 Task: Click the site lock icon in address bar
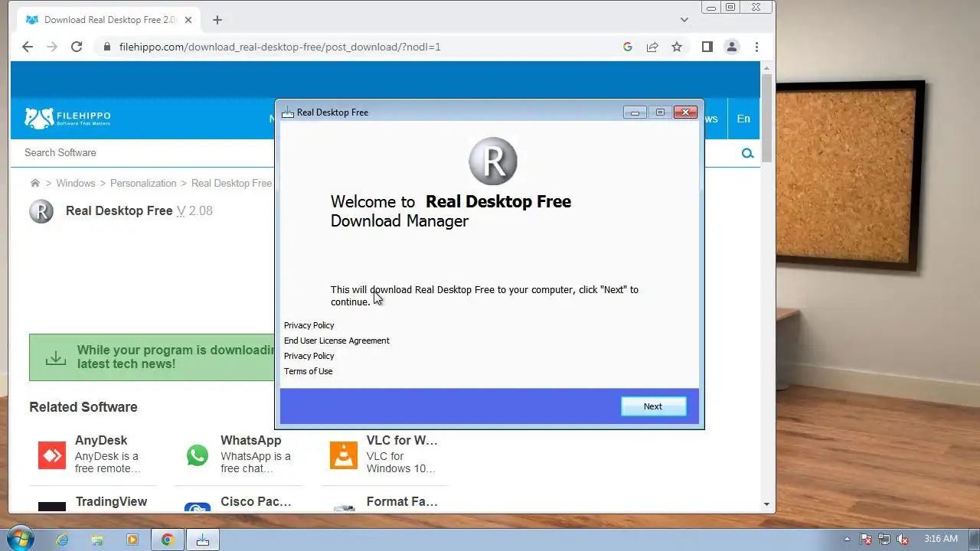click(106, 47)
